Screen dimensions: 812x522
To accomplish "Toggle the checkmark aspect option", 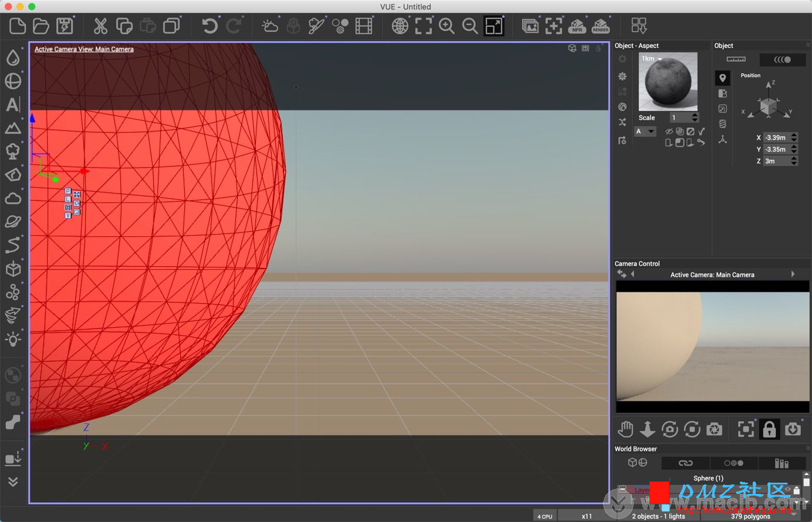I will [x=701, y=131].
